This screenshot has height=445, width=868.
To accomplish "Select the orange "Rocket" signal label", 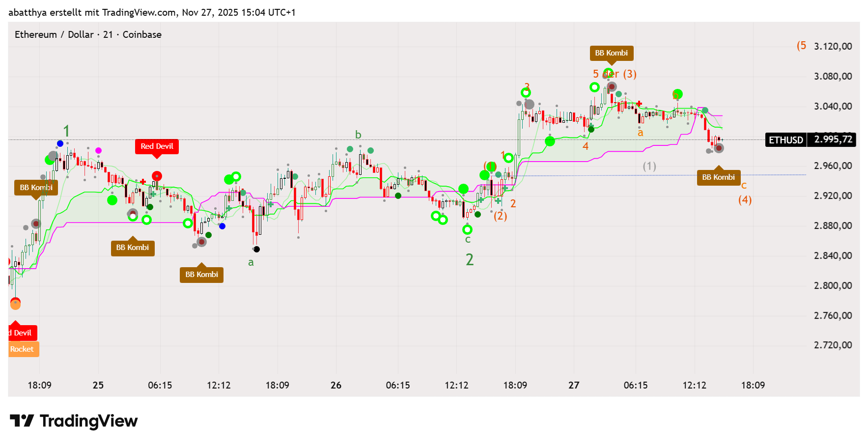I will click(x=23, y=349).
